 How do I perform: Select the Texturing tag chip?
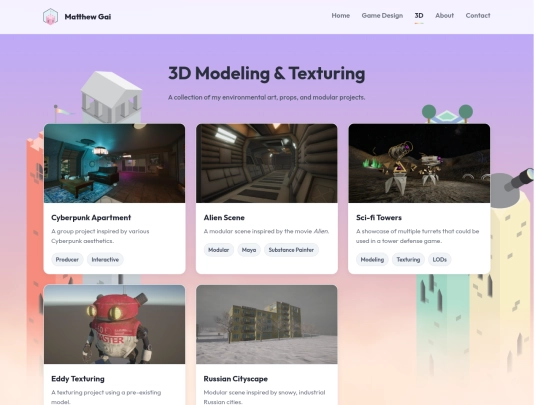[408, 260]
